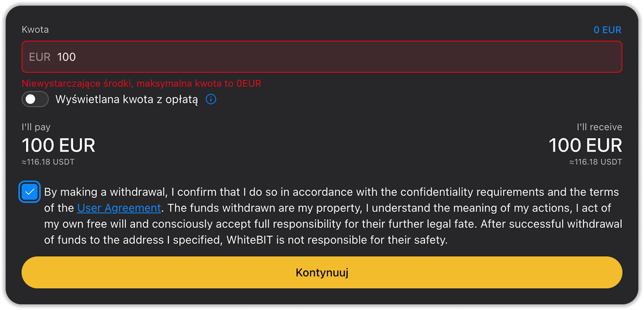Click the amount field containing 100
Image resolution: width=644 pixels, height=310 pixels.
click(322, 57)
